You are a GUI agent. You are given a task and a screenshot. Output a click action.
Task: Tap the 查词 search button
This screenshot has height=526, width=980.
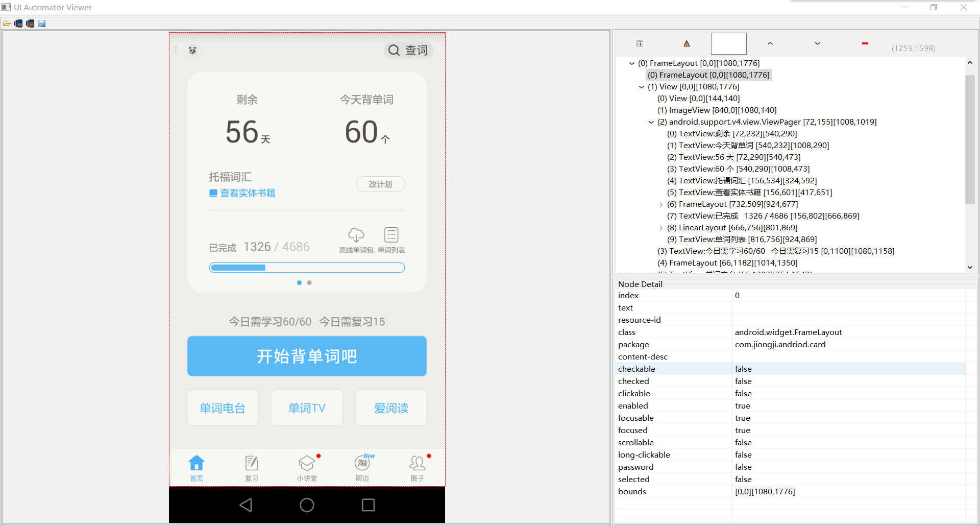coord(408,50)
